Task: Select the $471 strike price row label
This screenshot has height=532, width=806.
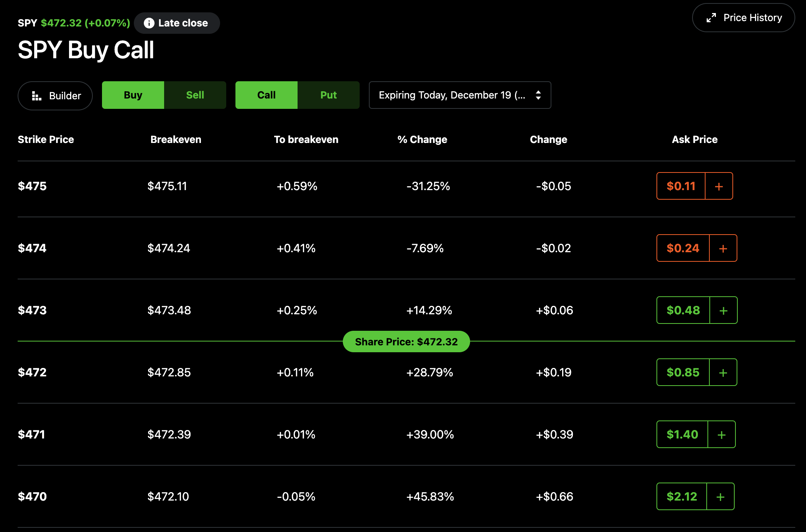Action: pyautogui.click(x=31, y=435)
